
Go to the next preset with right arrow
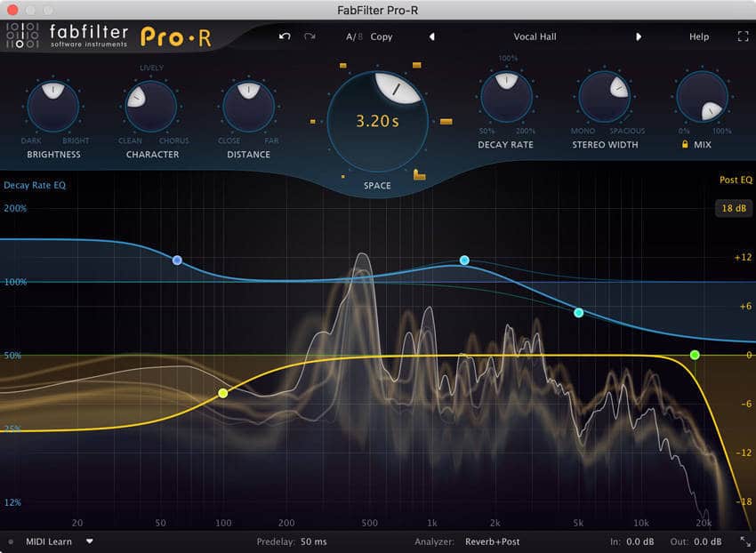tap(638, 36)
